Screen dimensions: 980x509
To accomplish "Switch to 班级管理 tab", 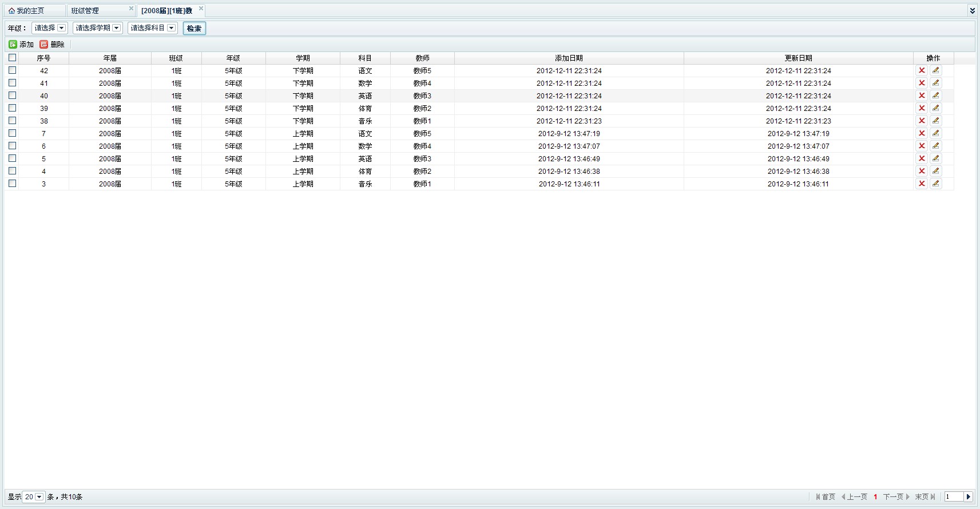I will (85, 11).
